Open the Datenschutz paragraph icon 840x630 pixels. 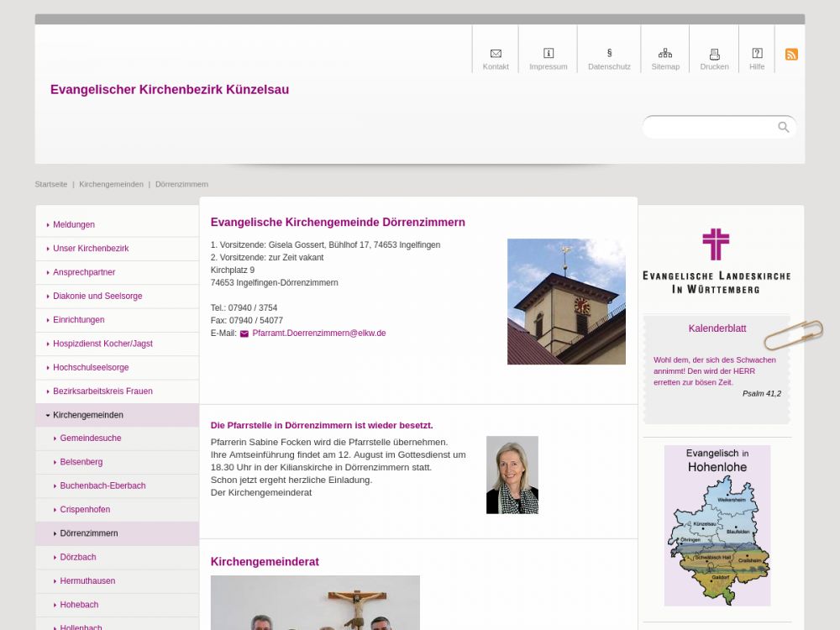pos(609,54)
